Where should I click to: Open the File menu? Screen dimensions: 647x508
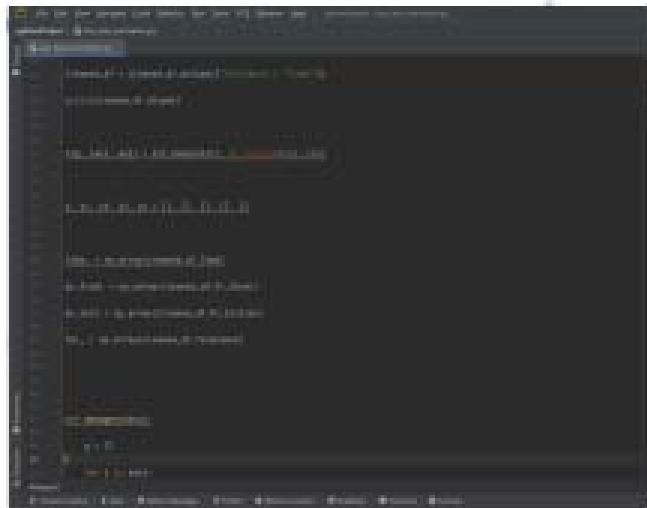(x=44, y=16)
